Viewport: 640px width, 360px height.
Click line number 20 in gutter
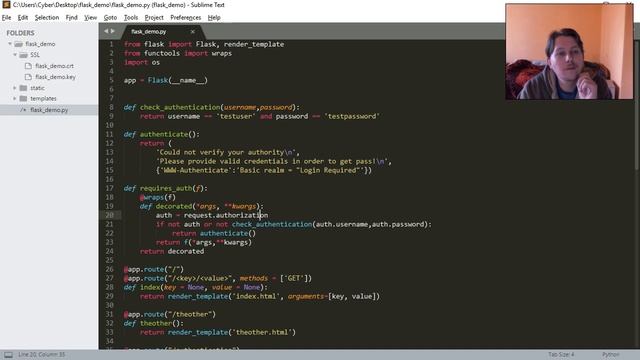pos(109,215)
